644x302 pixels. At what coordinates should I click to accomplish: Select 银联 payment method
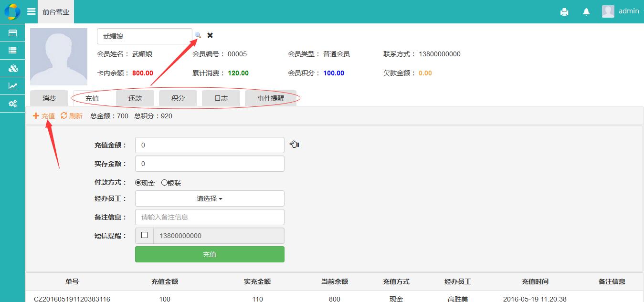tap(164, 183)
